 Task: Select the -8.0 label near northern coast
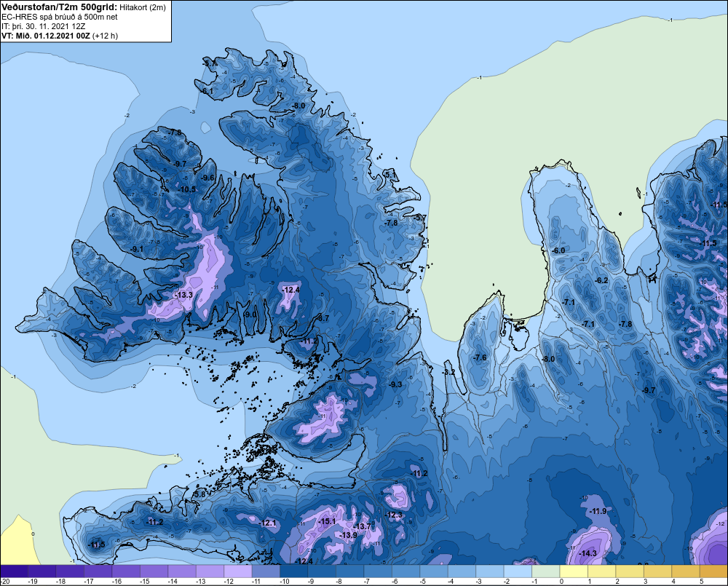[x=298, y=106]
